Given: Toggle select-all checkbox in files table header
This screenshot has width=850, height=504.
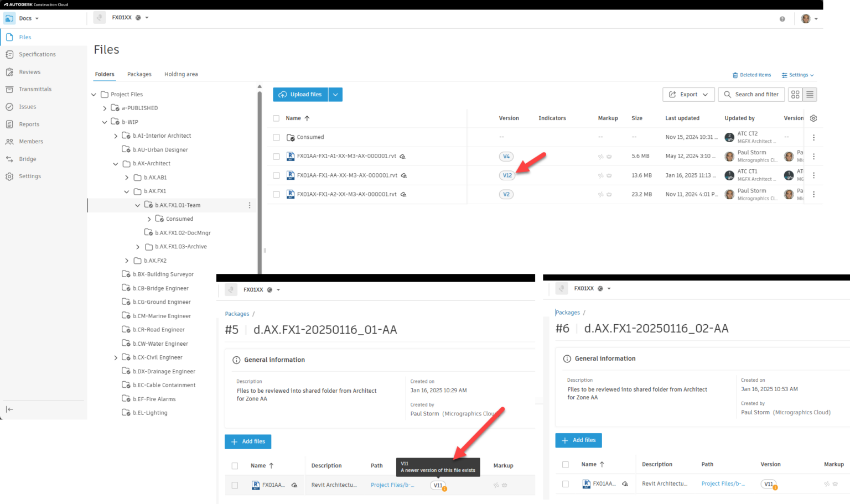Looking at the screenshot, I should 276,118.
